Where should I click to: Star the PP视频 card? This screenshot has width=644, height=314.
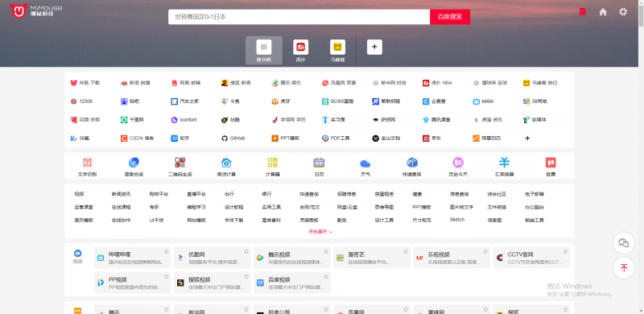(167, 277)
